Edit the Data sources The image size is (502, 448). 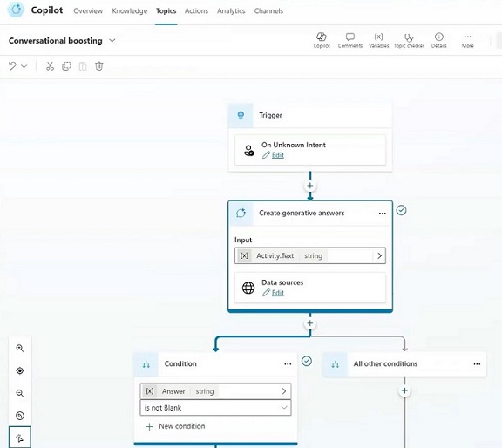point(277,293)
